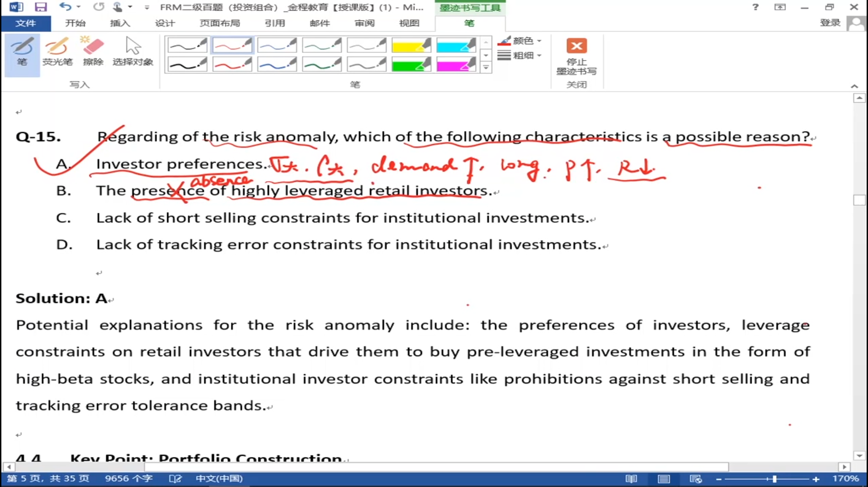Sign in via 登录 link
This screenshot has width=868, height=487.
point(830,23)
